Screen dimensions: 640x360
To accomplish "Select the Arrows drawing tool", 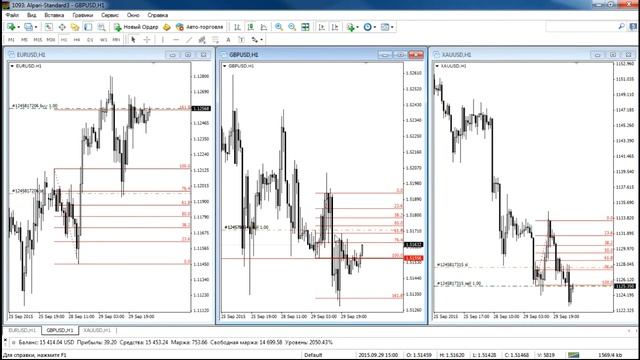I will [255, 40].
